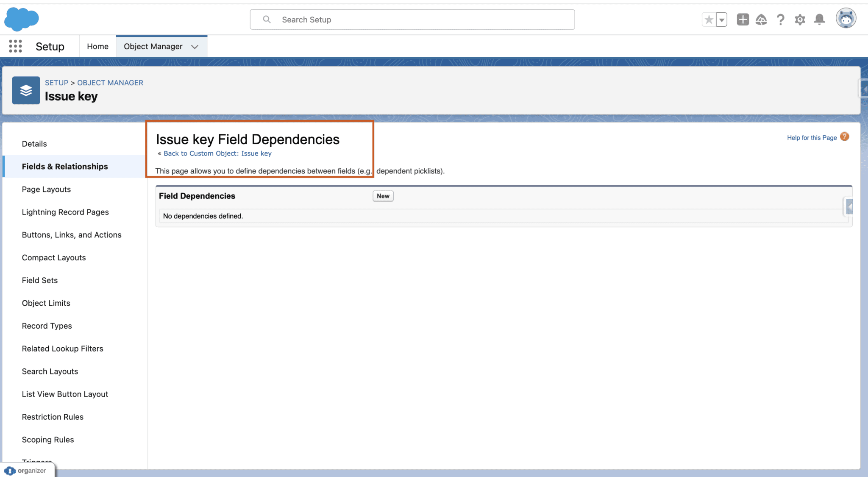The width and height of the screenshot is (868, 477).
Task: Open Global Actions with the plus icon
Action: (x=743, y=19)
